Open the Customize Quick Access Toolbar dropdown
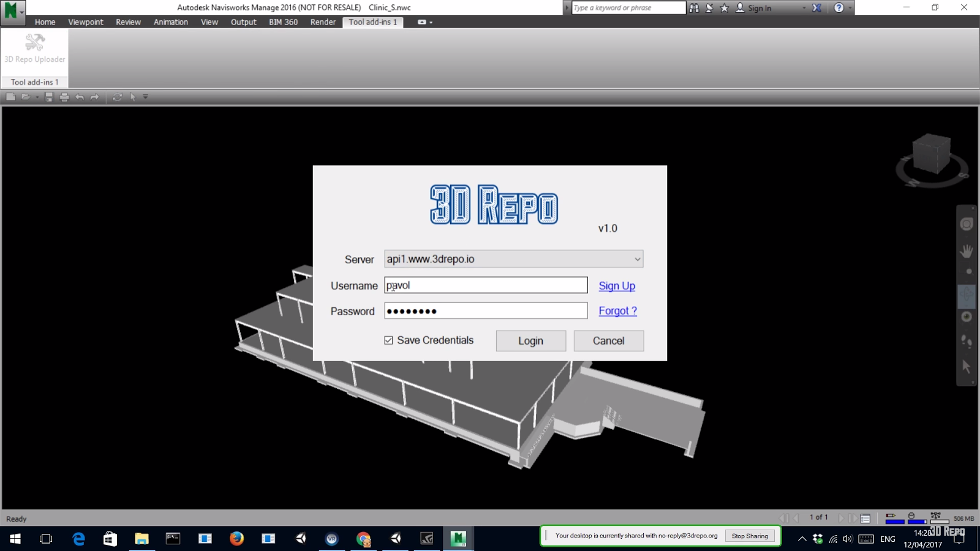This screenshot has width=980, height=551. (x=146, y=97)
